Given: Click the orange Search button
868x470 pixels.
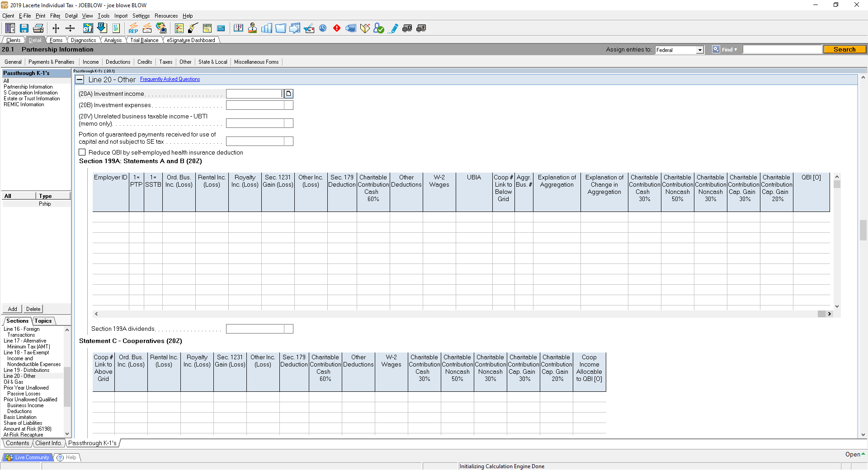Looking at the screenshot, I should point(844,50).
